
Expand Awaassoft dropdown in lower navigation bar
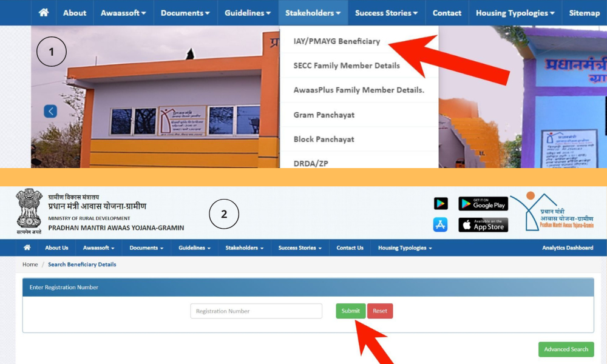tap(99, 248)
